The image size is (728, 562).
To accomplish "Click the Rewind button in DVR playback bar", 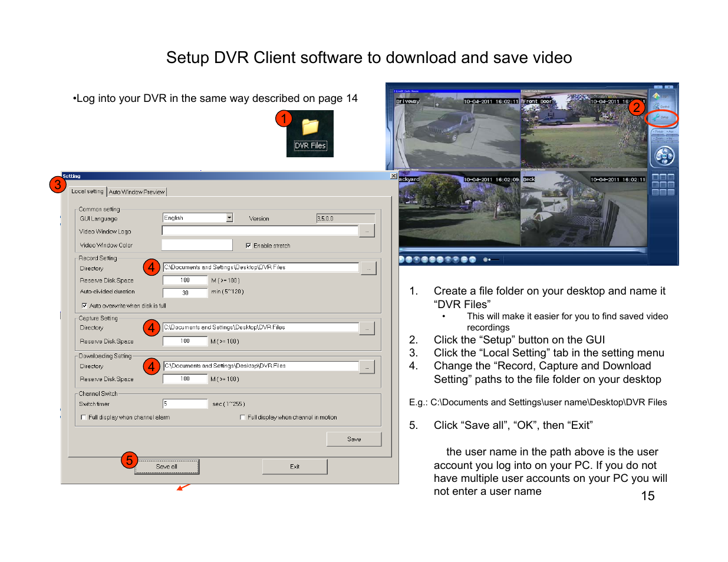I will coord(424,260).
